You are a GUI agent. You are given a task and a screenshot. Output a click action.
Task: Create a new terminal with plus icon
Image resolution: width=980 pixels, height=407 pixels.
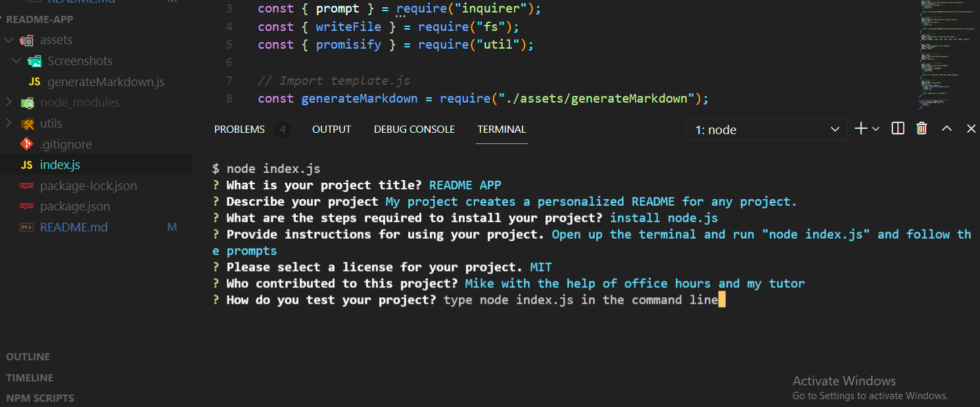[860, 129]
